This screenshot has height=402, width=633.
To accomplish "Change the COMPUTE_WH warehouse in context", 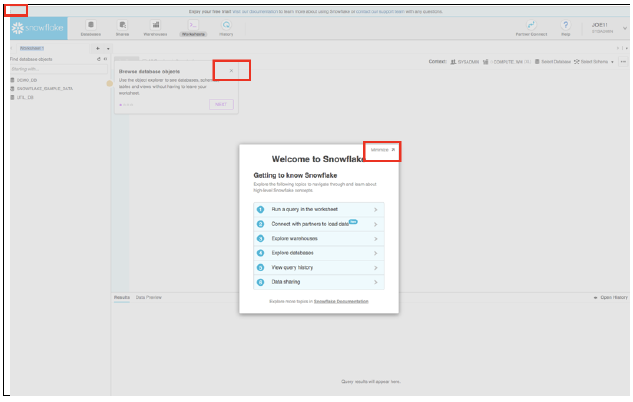I will [507, 62].
